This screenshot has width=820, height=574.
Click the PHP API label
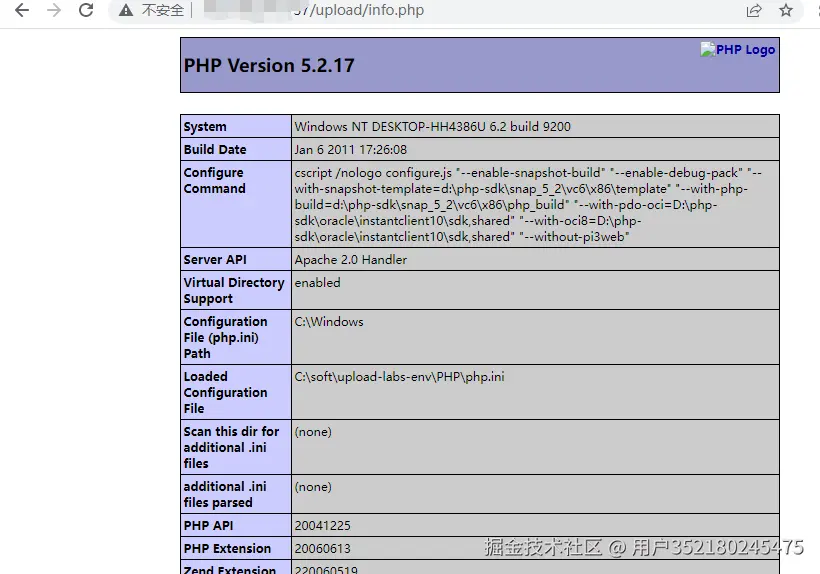point(209,525)
